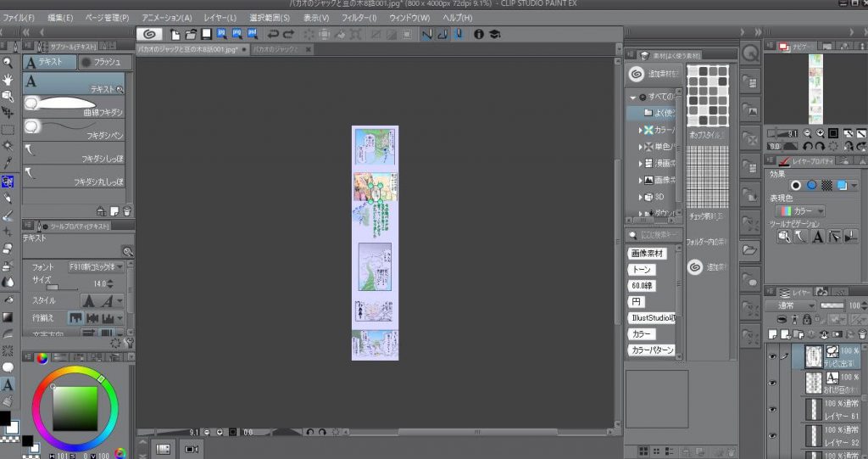868x459 pixels.
Task: Expand the 画像素材 material folder
Action: [x=640, y=180]
